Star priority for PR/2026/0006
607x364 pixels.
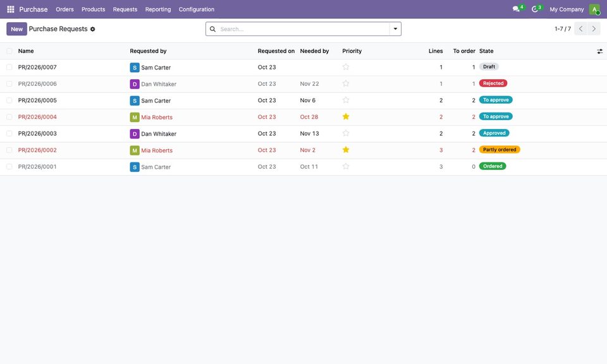pos(346,83)
